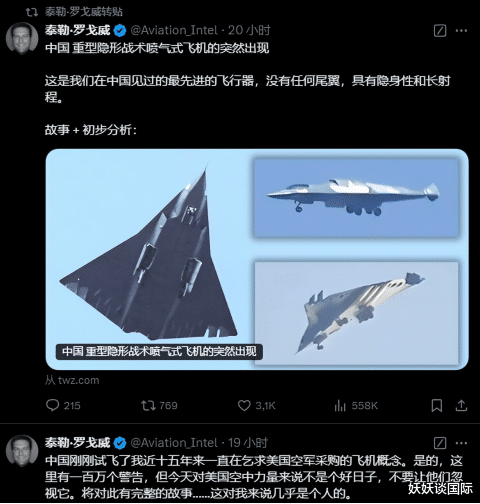The width and height of the screenshot is (480, 504).
Task: Open more options menu on first tweet
Action: pyautogui.click(x=461, y=31)
